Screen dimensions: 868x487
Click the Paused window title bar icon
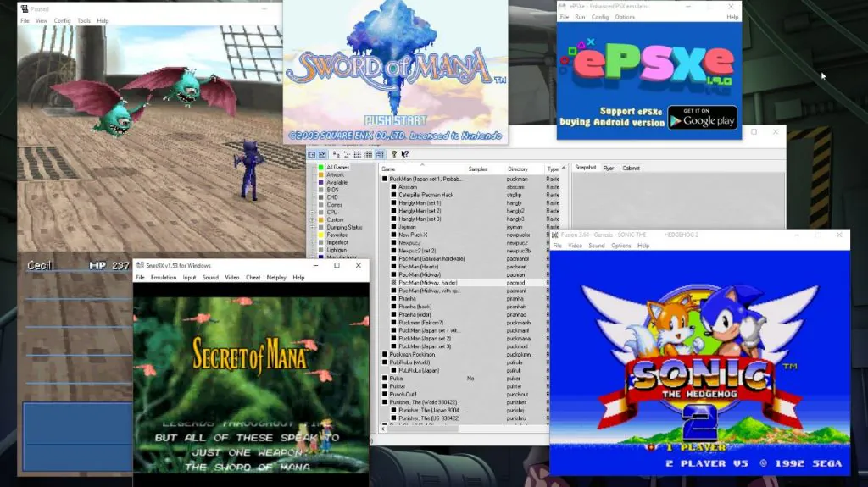pyautogui.click(x=25, y=9)
